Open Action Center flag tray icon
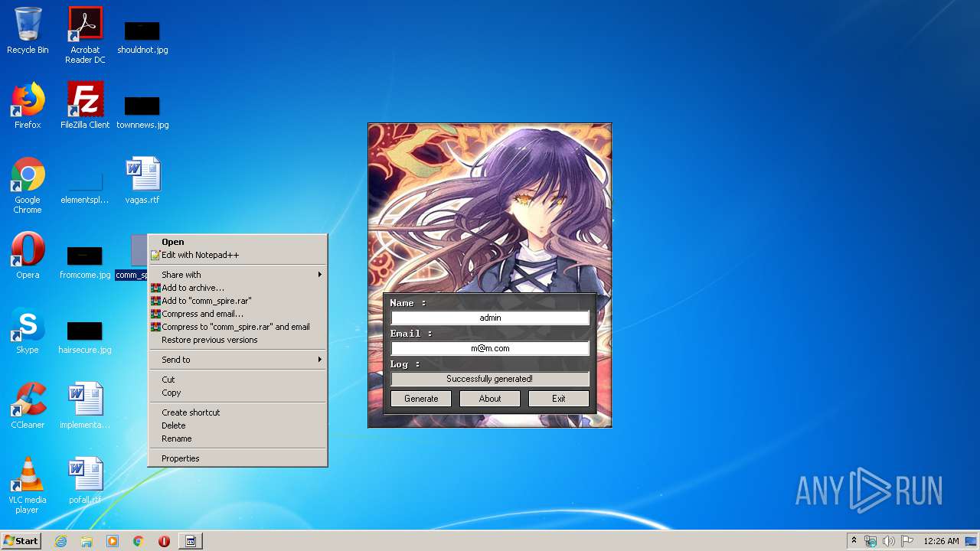This screenshot has width=980, height=551. [907, 541]
